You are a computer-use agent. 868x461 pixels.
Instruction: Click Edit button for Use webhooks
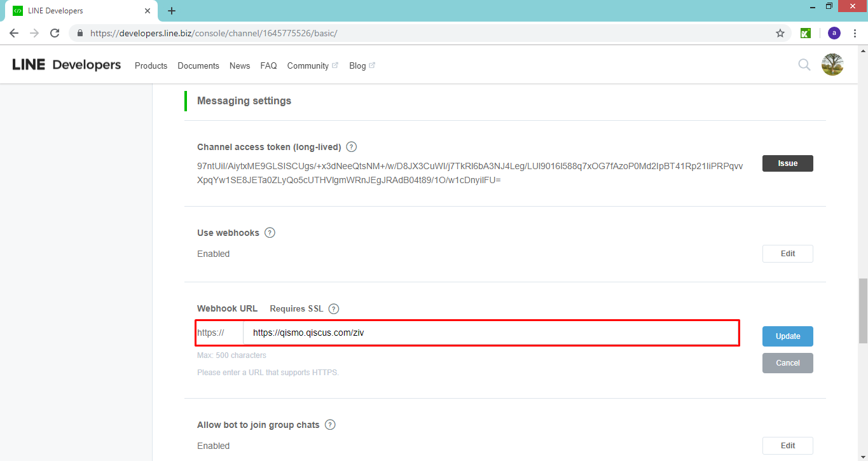787,254
